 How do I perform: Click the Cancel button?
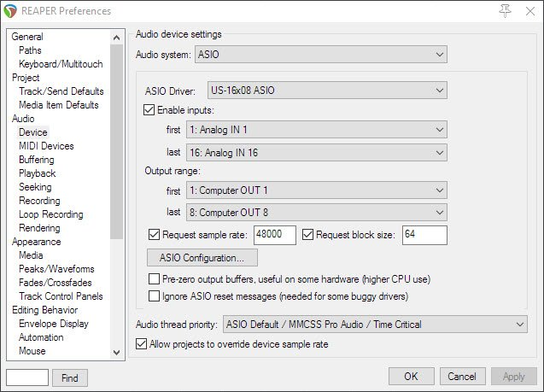[463, 377]
